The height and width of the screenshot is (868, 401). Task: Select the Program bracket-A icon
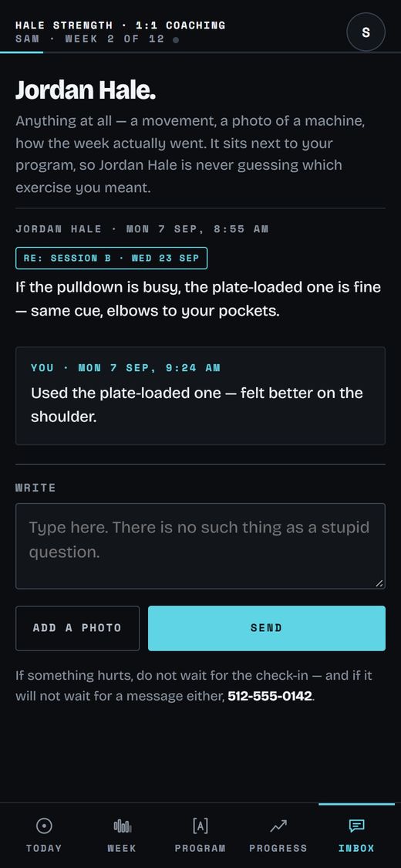(200, 826)
